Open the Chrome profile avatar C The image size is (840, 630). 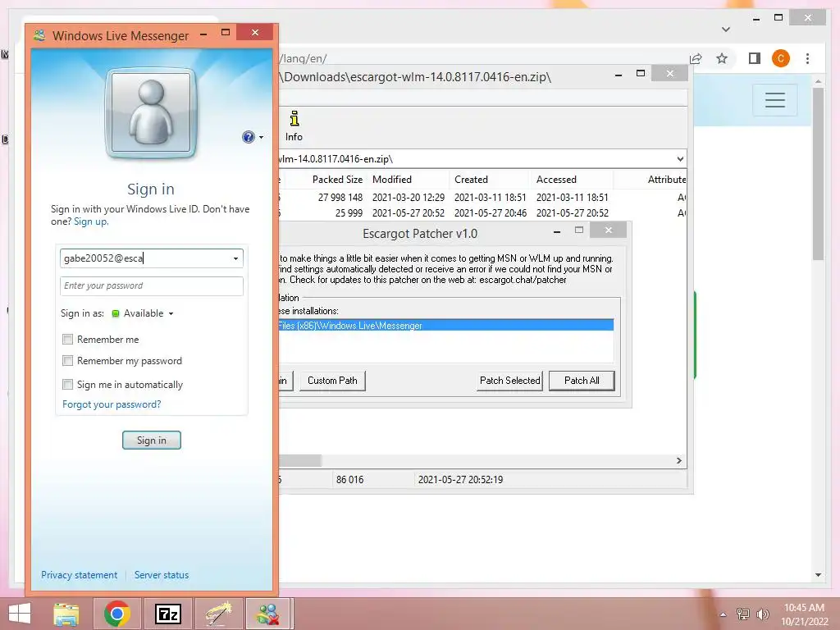pyautogui.click(x=781, y=58)
